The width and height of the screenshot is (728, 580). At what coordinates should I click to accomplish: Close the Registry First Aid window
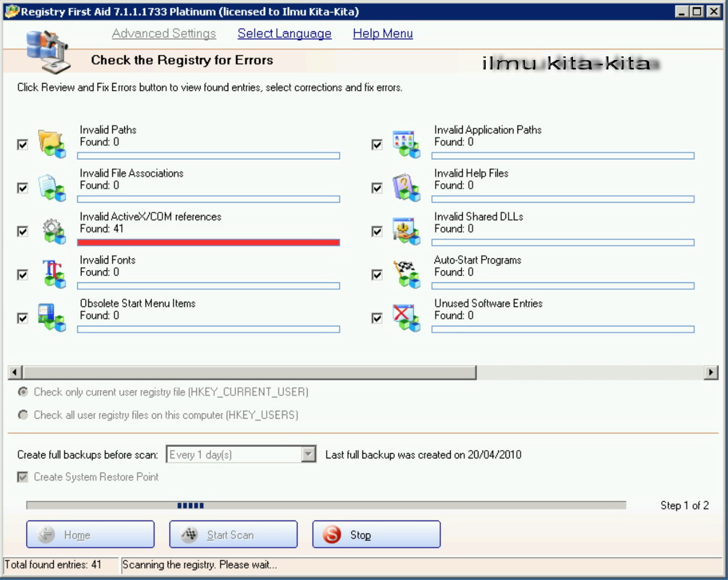[x=713, y=11]
